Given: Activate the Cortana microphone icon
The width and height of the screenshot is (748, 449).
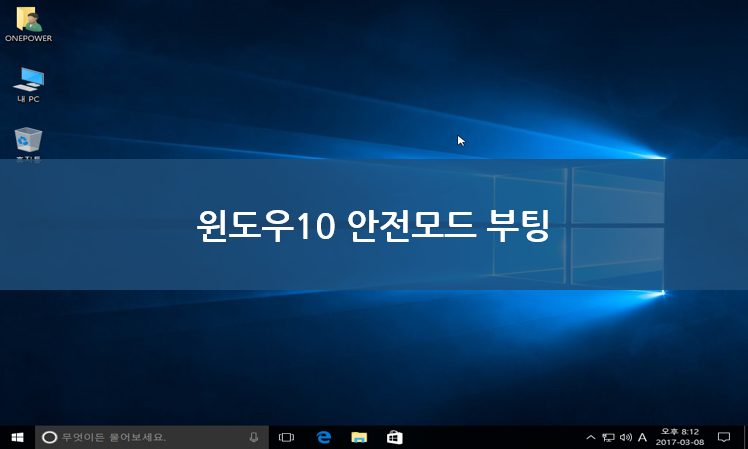Looking at the screenshot, I should point(254,437).
